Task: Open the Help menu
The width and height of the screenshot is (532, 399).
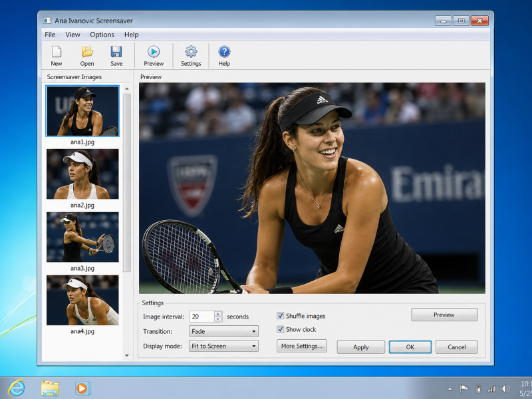Action: pos(131,35)
